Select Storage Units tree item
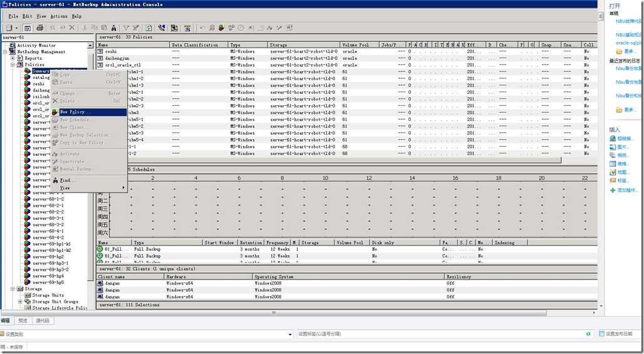Image resolution: width=644 pixels, height=354 pixels. click(x=48, y=295)
